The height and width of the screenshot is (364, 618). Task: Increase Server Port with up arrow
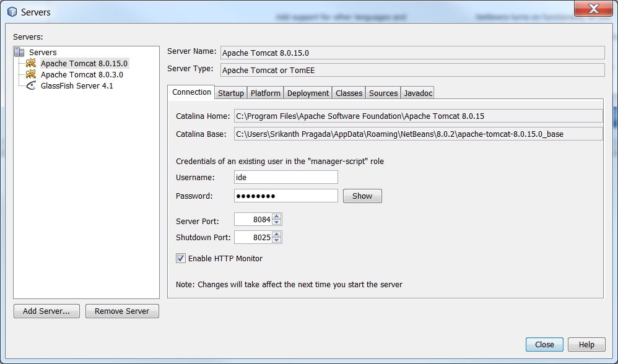pyautogui.click(x=277, y=216)
